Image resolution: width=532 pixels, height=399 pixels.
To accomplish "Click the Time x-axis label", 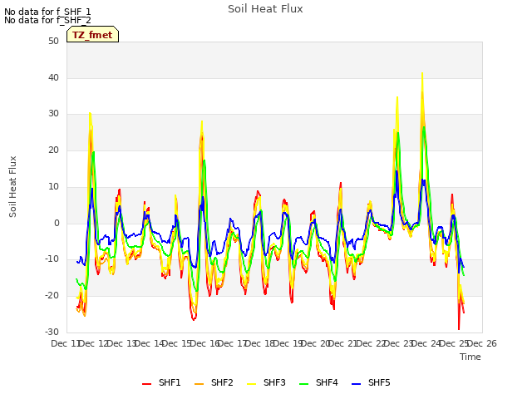I will point(470,357).
